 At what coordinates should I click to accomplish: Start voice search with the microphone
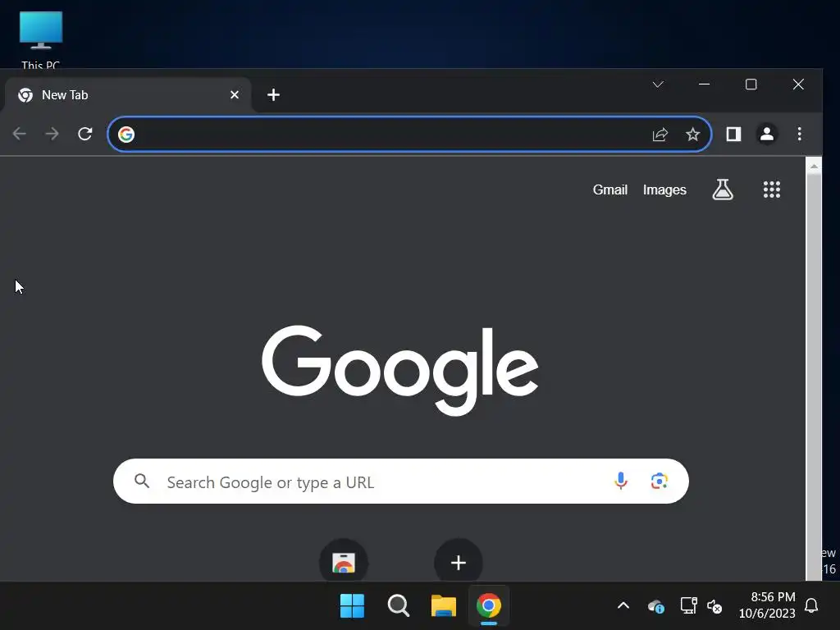(620, 481)
